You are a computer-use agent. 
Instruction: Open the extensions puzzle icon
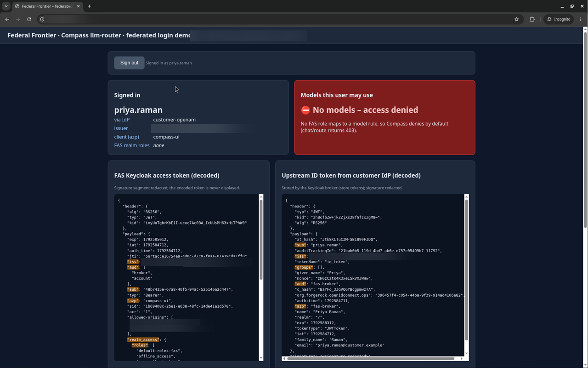(x=532, y=19)
